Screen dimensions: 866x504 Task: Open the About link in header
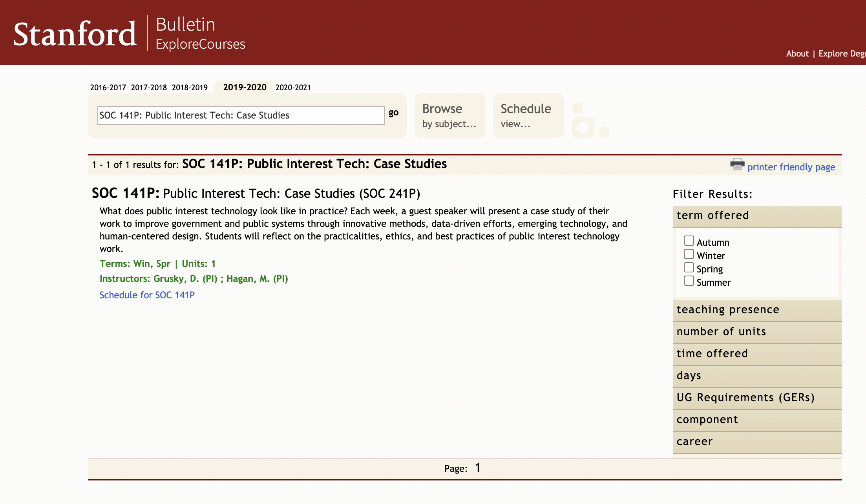(797, 54)
